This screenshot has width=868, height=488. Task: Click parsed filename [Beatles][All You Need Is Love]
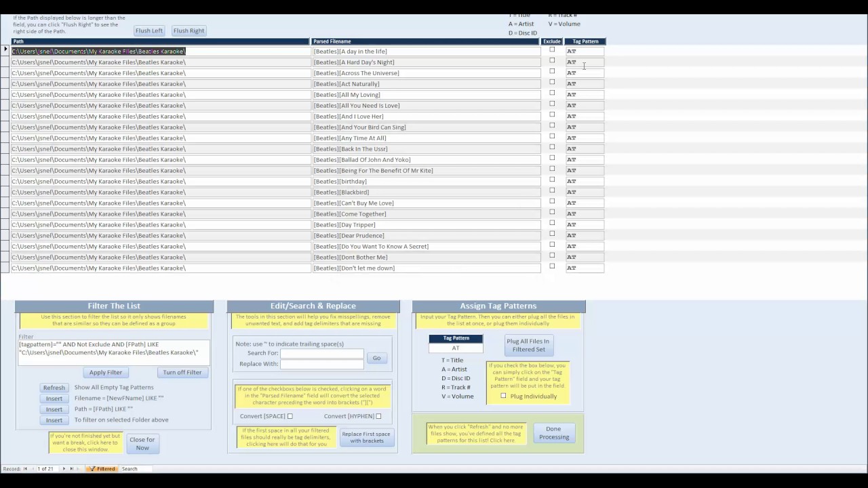coord(426,105)
